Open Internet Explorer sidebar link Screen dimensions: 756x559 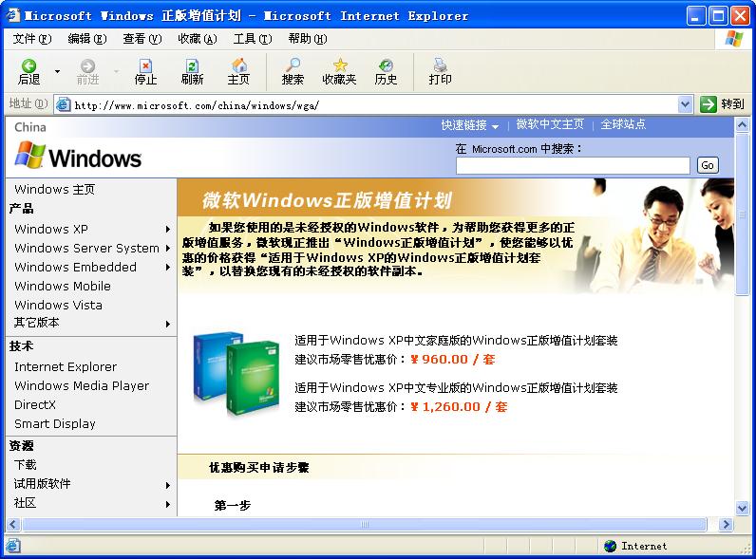coord(66,366)
